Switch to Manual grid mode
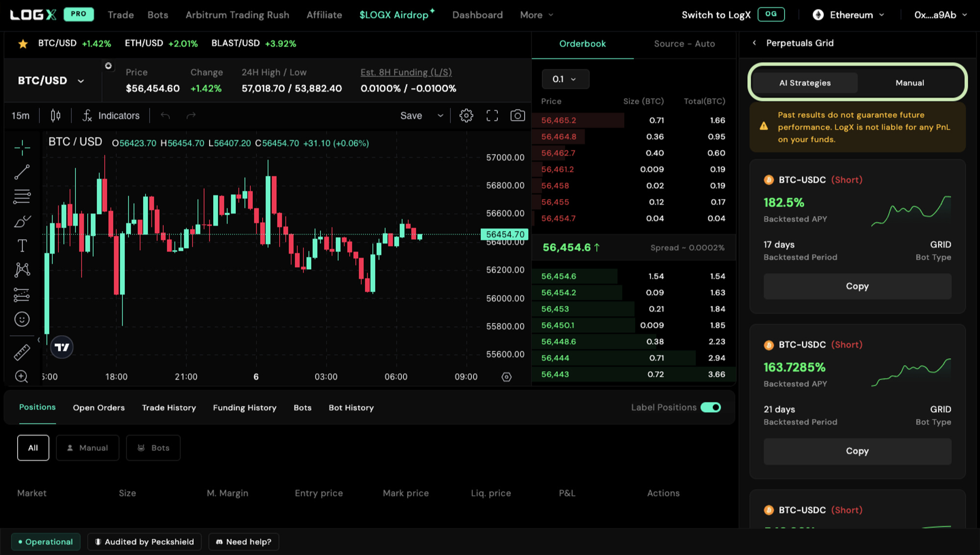Image resolution: width=980 pixels, height=555 pixels. (x=910, y=83)
